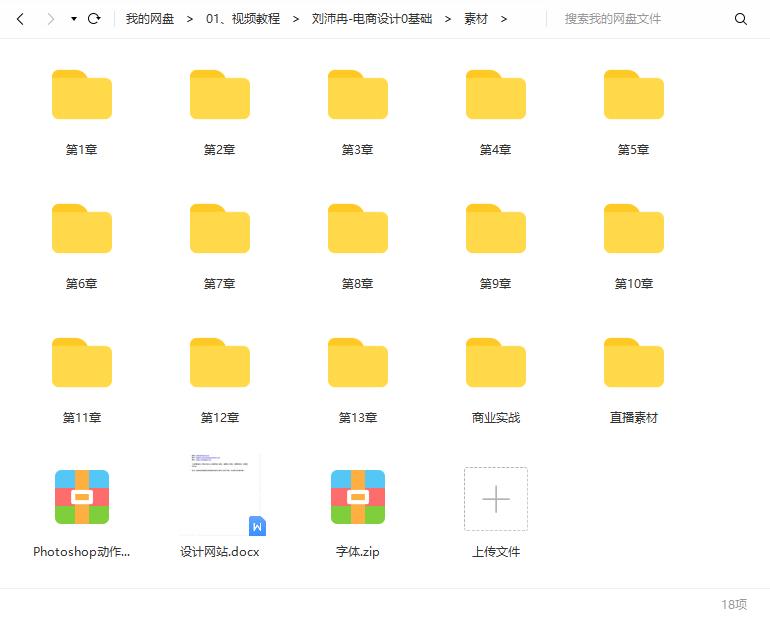Click the 上传文件 upload button
Image resolution: width=770 pixels, height=621 pixels.
coord(496,499)
